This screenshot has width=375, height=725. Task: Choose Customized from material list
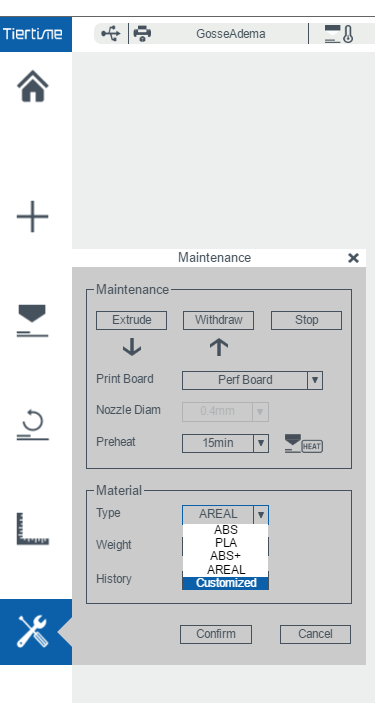coord(226,583)
